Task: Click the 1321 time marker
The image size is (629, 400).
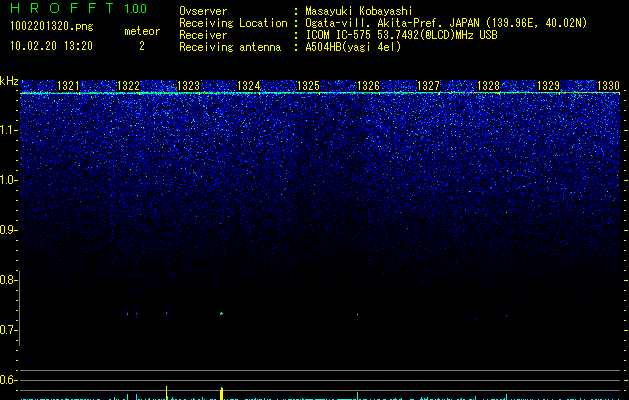Action: [x=68, y=85]
